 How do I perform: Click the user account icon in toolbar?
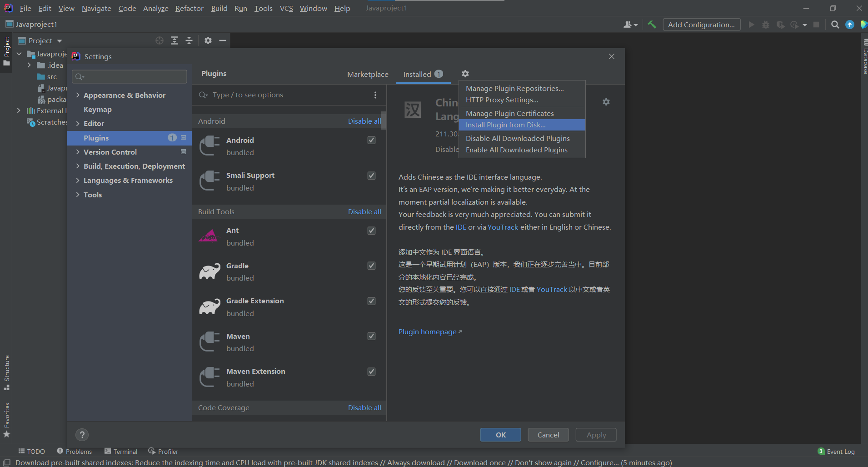[x=630, y=25]
